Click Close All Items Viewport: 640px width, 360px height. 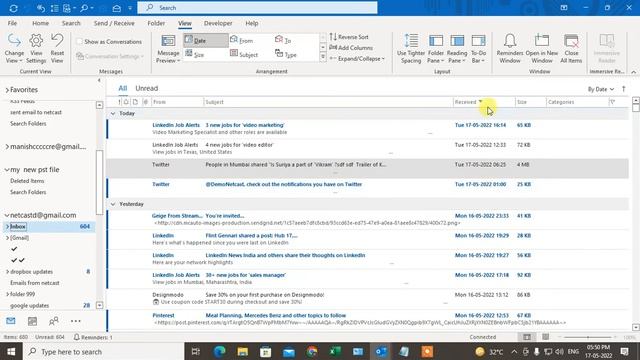571,49
